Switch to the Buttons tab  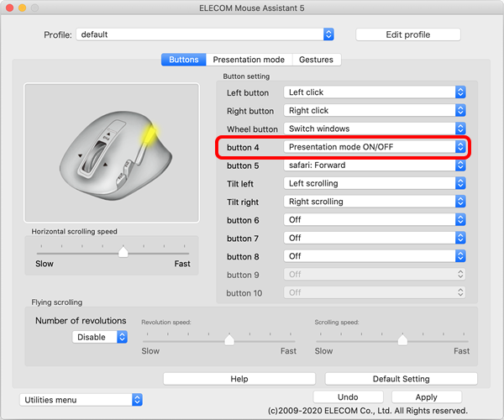point(183,60)
